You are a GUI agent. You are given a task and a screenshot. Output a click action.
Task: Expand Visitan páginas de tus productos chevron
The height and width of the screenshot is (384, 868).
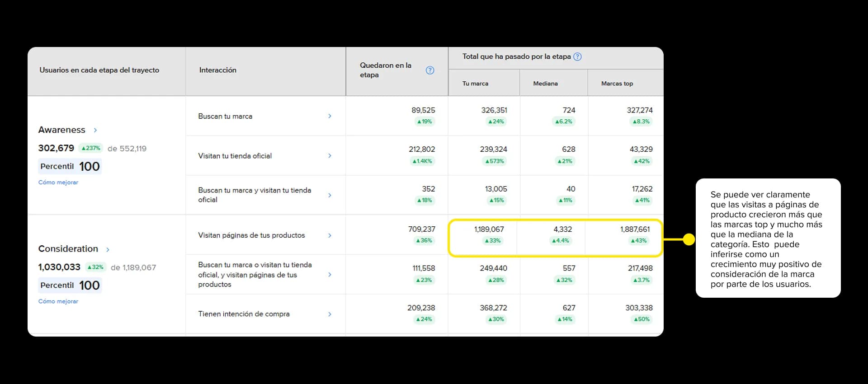click(330, 235)
